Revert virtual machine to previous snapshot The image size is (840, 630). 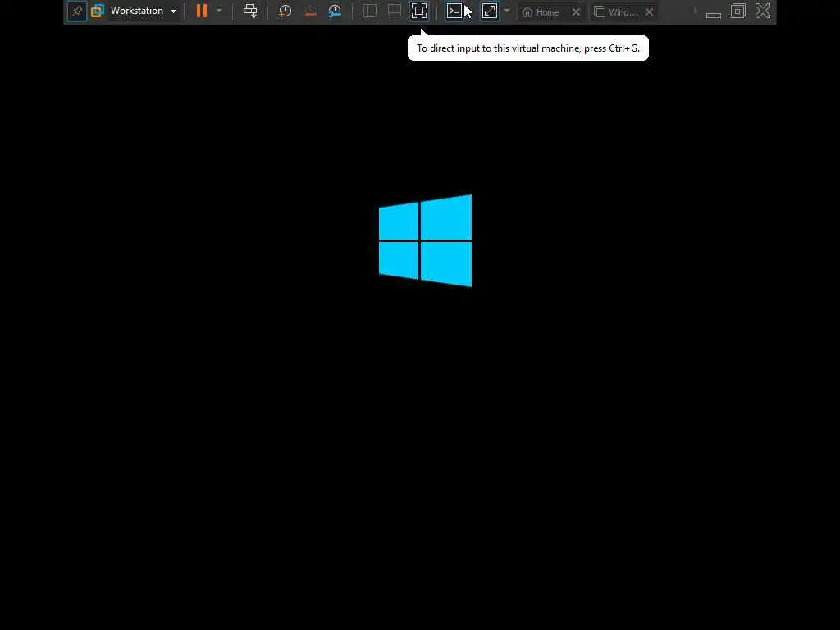pyautogui.click(x=309, y=11)
